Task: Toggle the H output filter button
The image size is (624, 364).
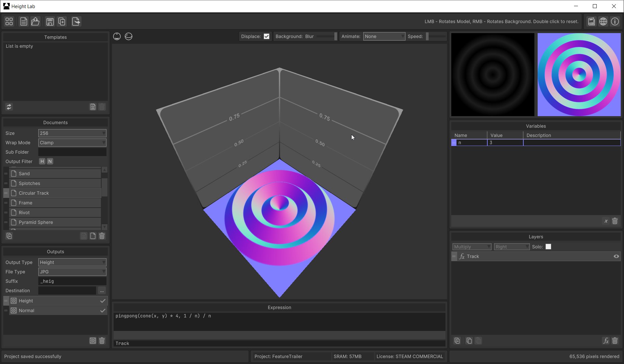Action: tap(42, 161)
